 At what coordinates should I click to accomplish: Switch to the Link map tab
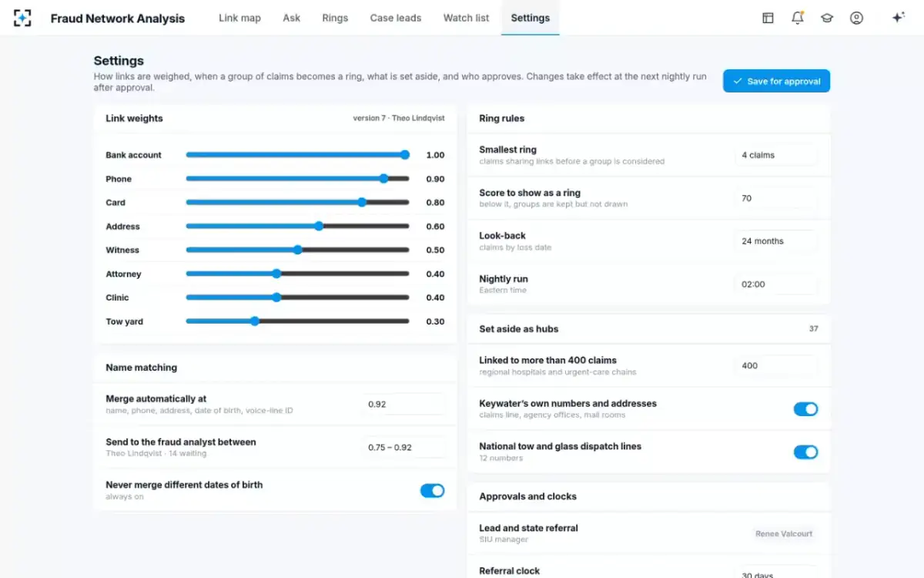[239, 18]
